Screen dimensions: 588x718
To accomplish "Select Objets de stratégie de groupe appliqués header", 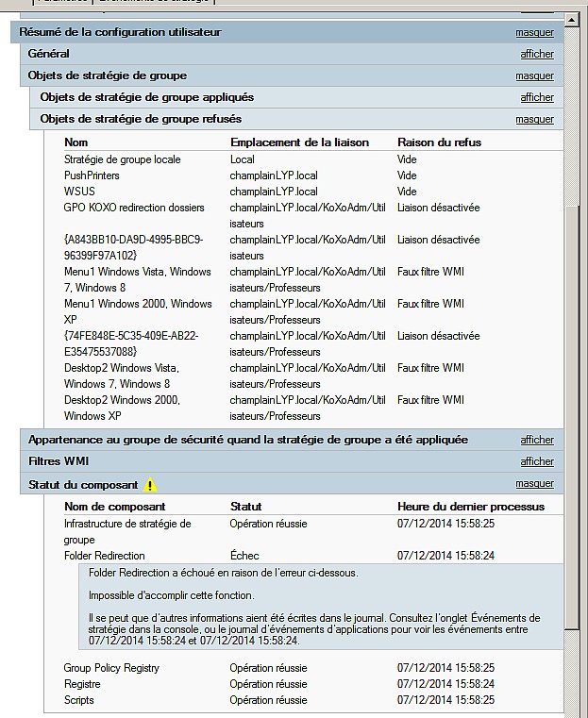I will pos(296,97).
